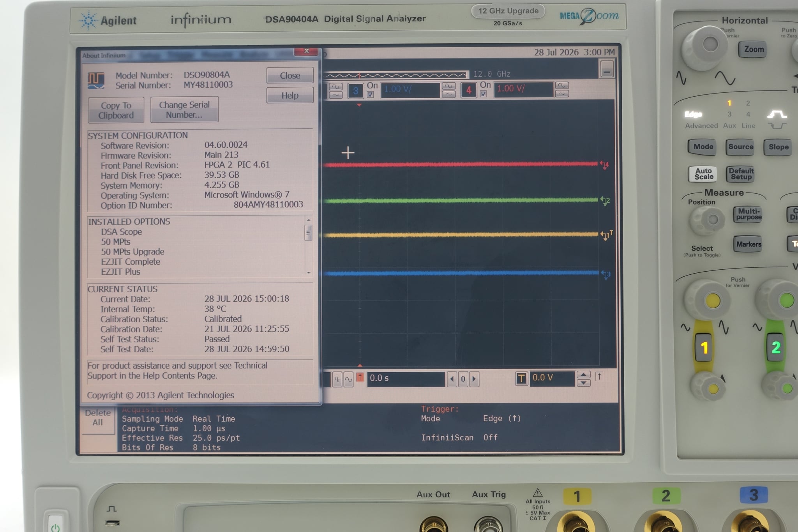Screen dimensions: 798x532
Task: Push front-panel trigger Source button
Action: [740, 147]
